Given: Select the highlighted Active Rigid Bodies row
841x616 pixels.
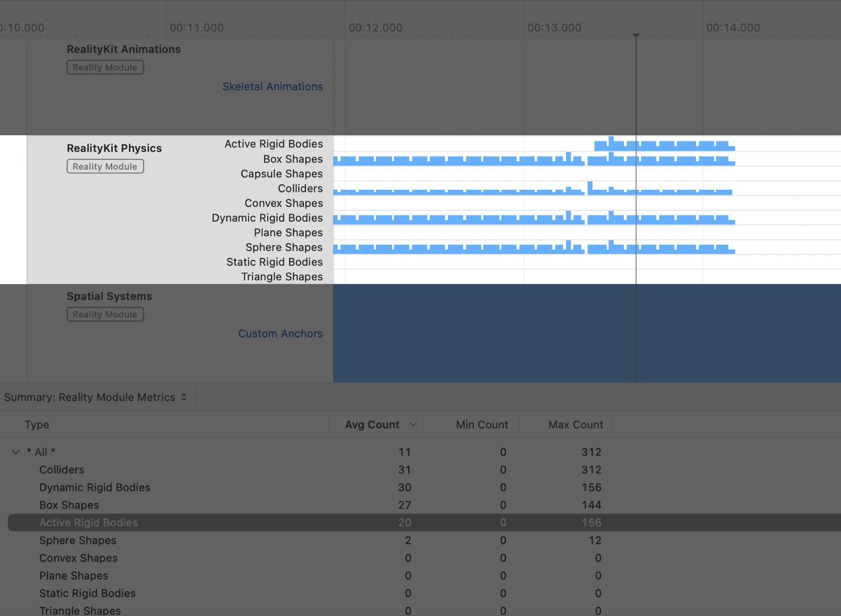Looking at the screenshot, I should [89, 522].
